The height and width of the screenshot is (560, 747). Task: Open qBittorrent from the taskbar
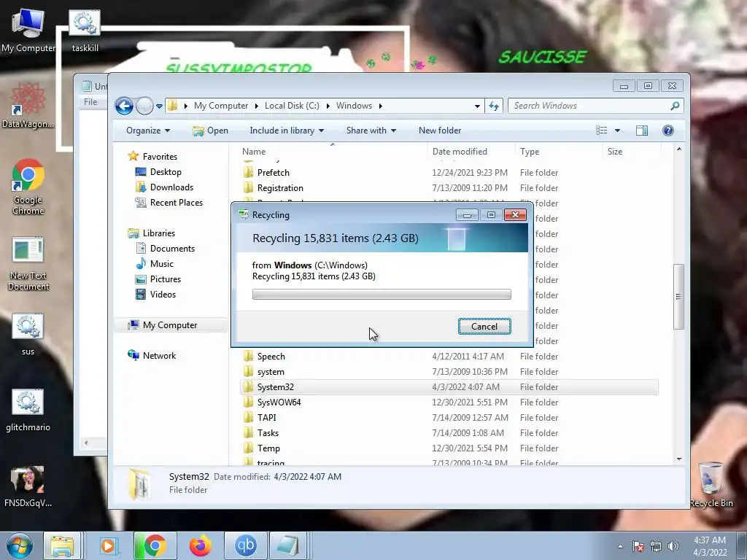(x=245, y=545)
